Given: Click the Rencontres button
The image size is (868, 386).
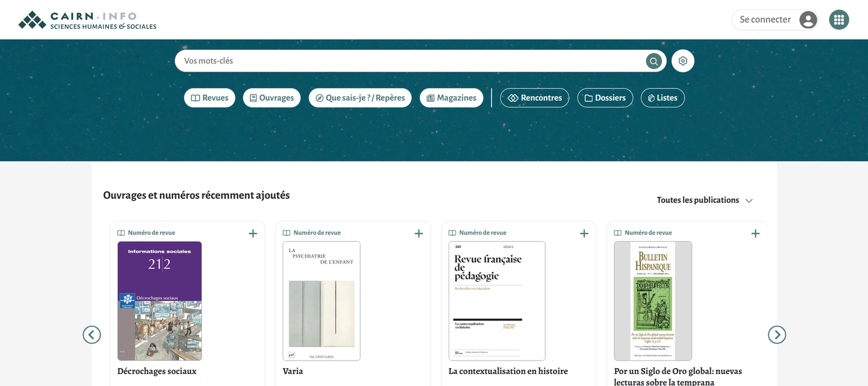Looking at the screenshot, I should pos(534,98).
